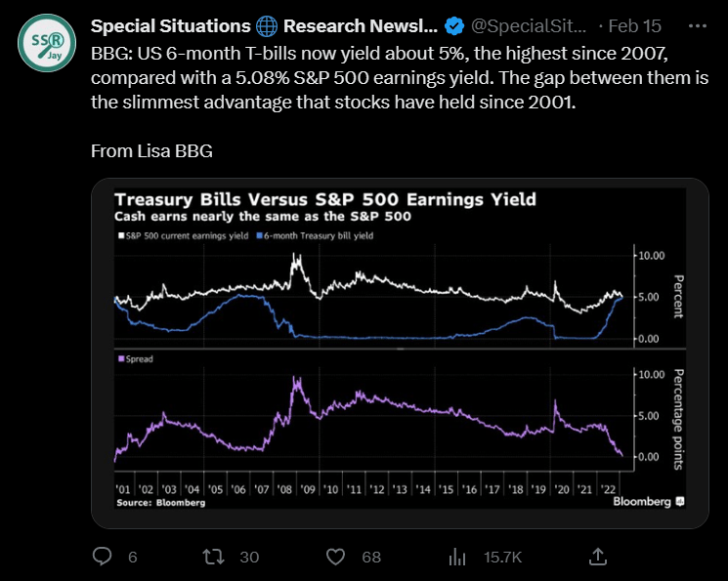
Task: Click the 6 replies count
Action: click(x=132, y=557)
